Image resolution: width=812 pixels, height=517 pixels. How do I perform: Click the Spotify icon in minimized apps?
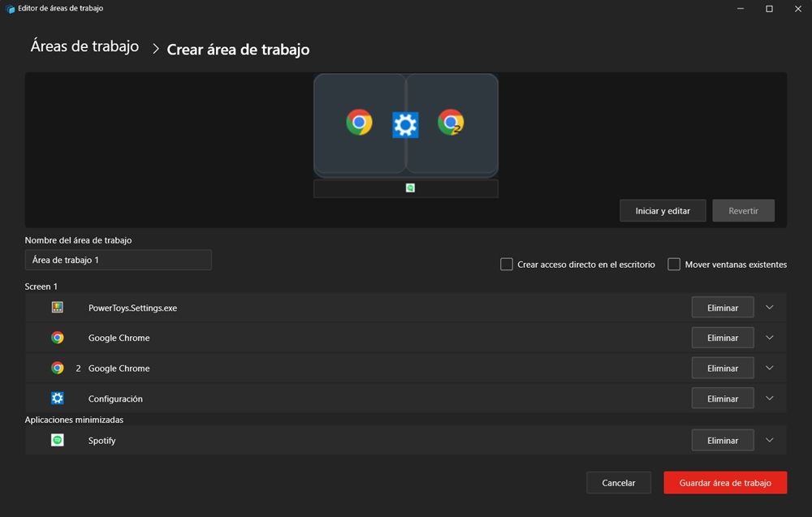(58, 440)
